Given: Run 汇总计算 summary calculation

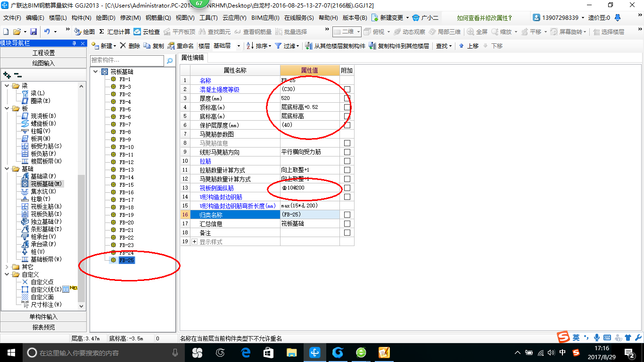Looking at the screenshot, I should pyautogui.click(x=115, y=32).
